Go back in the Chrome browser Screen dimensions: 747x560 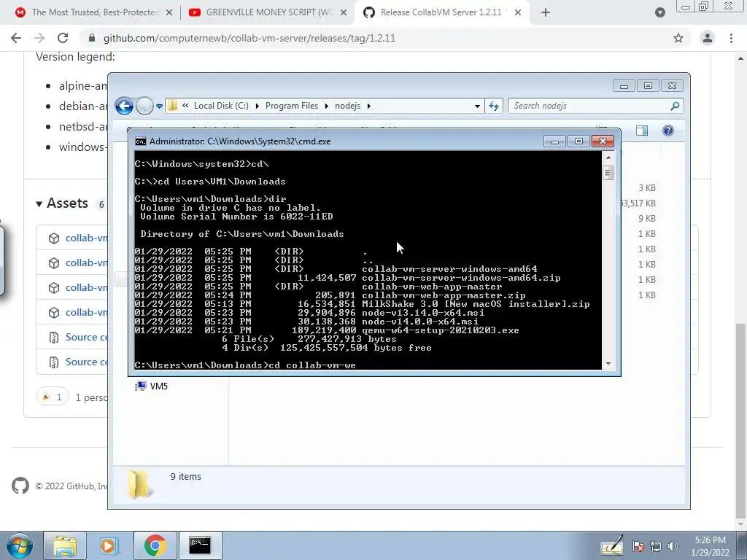click(x=16, y=38)
